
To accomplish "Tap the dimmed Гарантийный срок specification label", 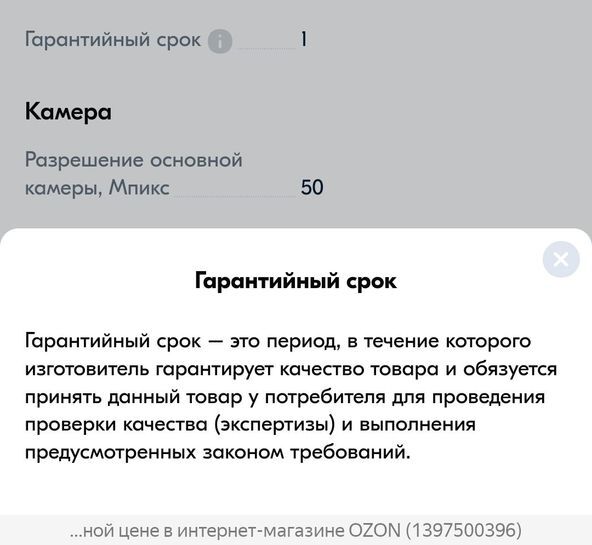I will coord(113,40).
